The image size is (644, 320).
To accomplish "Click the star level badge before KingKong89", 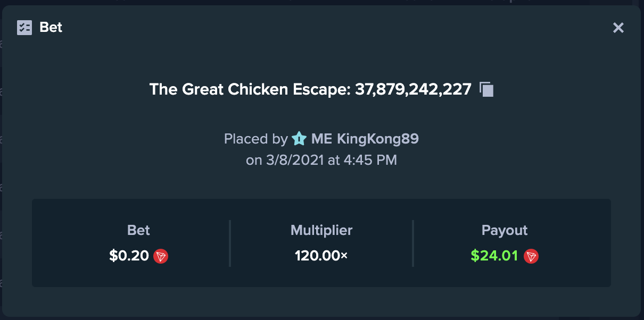I will (299, 139).
